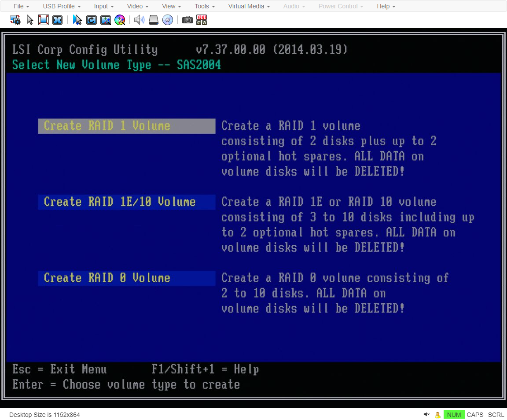Open the View menu

point(171,6)
